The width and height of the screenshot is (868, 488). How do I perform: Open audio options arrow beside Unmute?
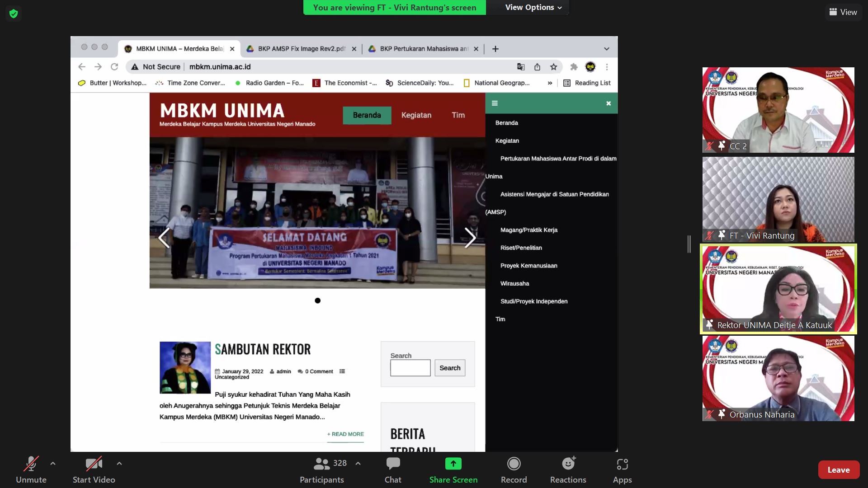coord(53,464)
